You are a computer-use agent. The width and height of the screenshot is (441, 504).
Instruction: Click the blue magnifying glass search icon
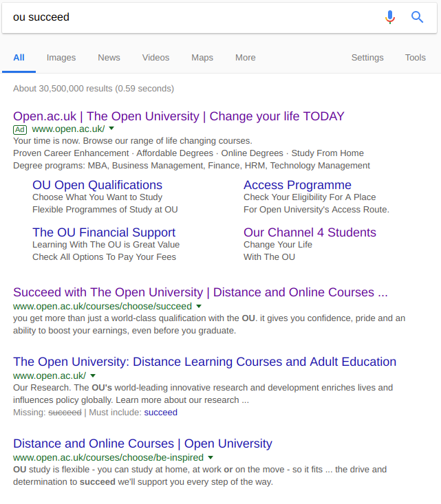[417, 17]
